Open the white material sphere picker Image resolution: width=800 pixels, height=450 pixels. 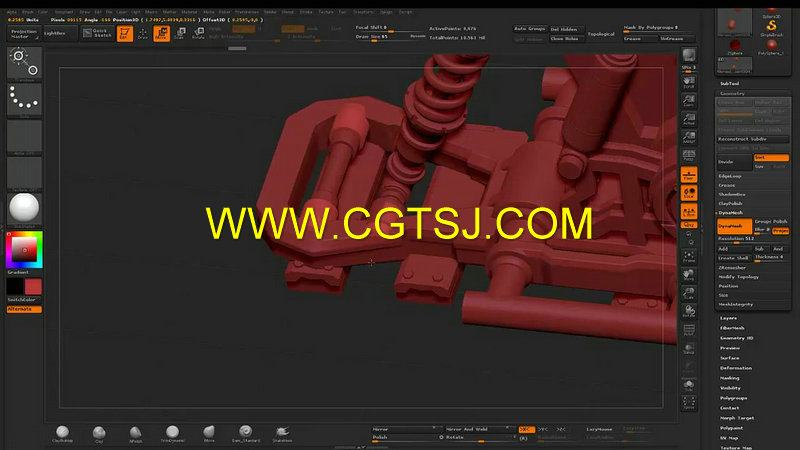click(x=24, y=209)
